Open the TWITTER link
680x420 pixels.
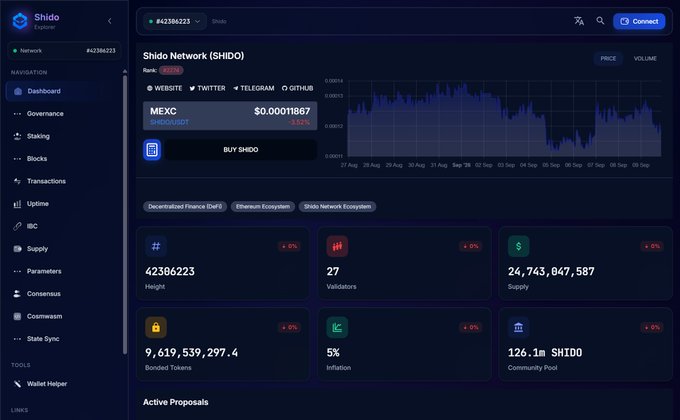207,88
